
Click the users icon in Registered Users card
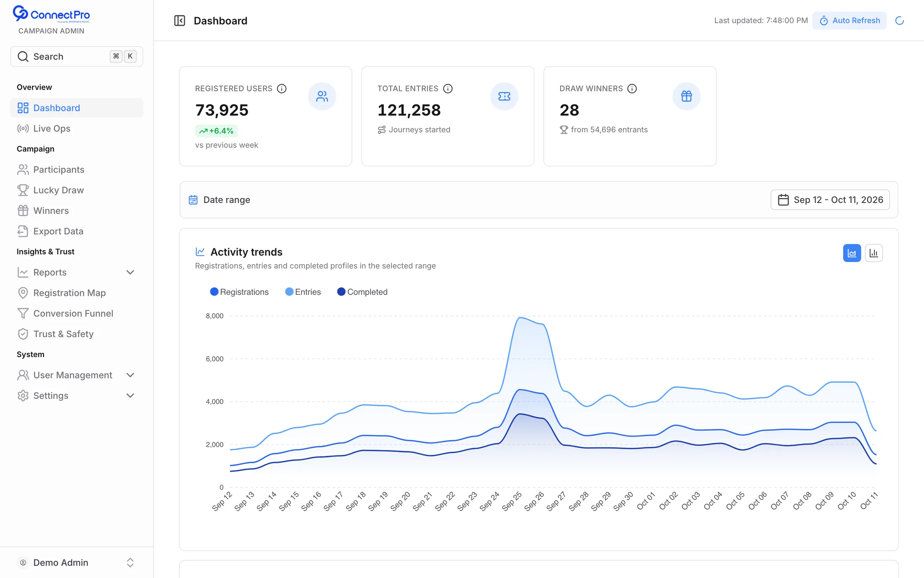(x=322, y=96)
